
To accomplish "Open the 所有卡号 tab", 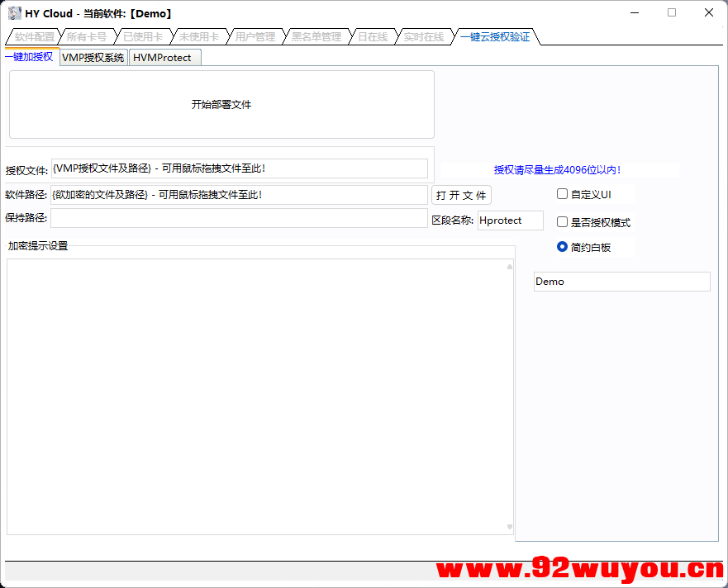I will point(88,36).
